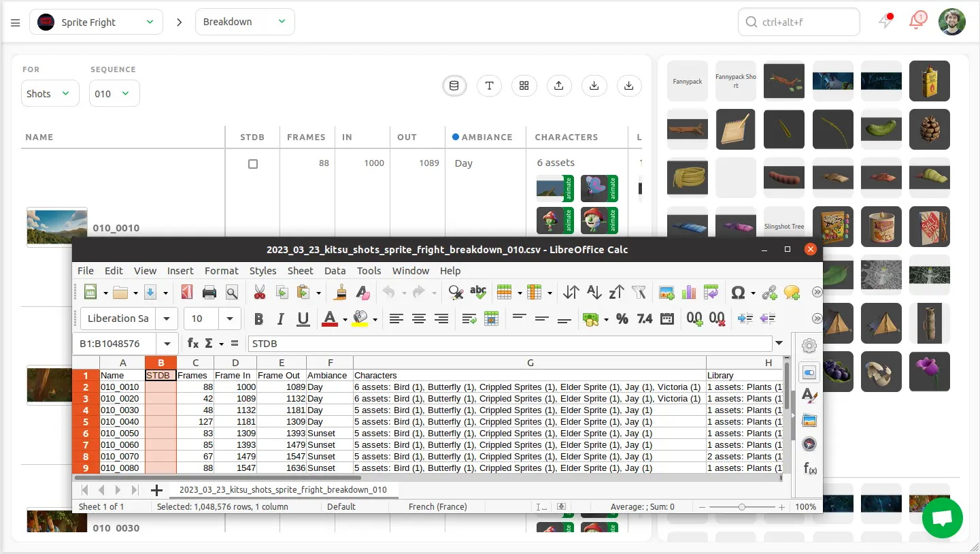The image size is (980, 554).
Task: Open the Data menu
Action: click(335, 270)
